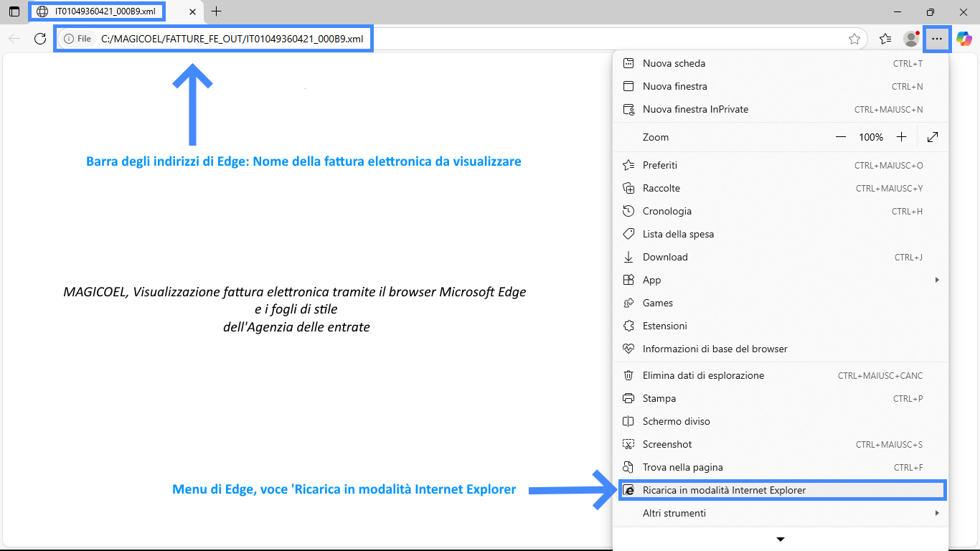Choose Ricarica in modalità Internet Explorer
Image resolution: width=980 pixels, height=551 pixels.
pos(781,490)
